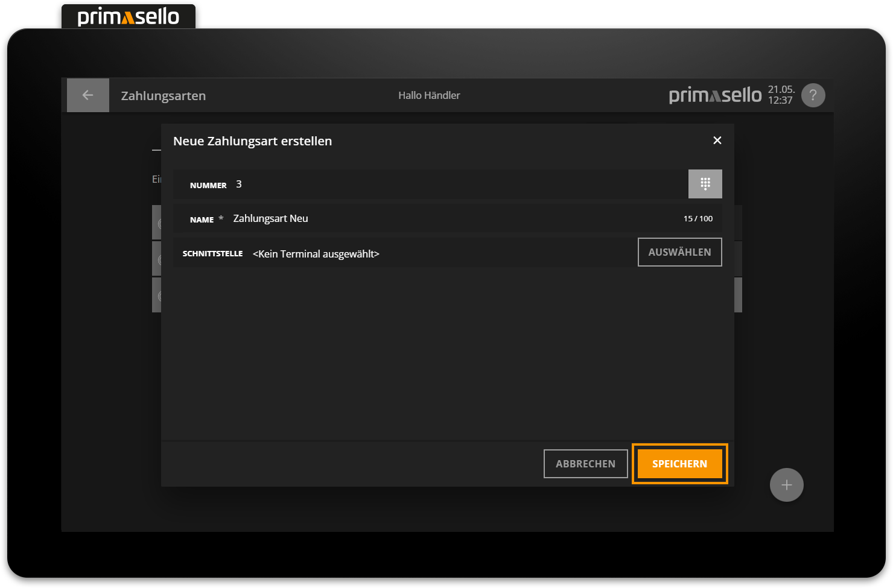Open the numeric keypad for Nummer
893x588 pixels.
[705, 184]
